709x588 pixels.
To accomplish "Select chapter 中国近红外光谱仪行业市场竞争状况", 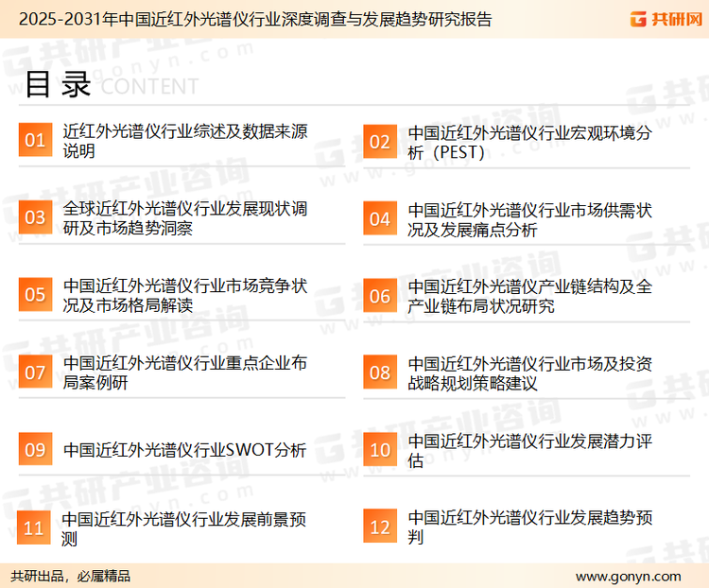I will (185, 295).
